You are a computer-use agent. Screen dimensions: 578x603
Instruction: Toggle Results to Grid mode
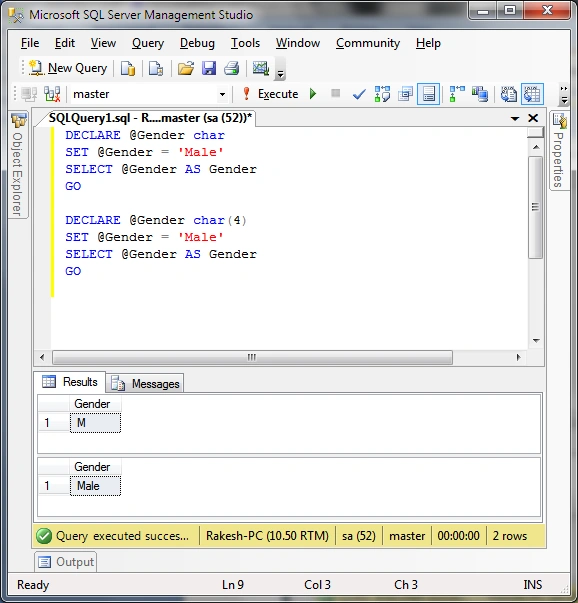point(532,94)
